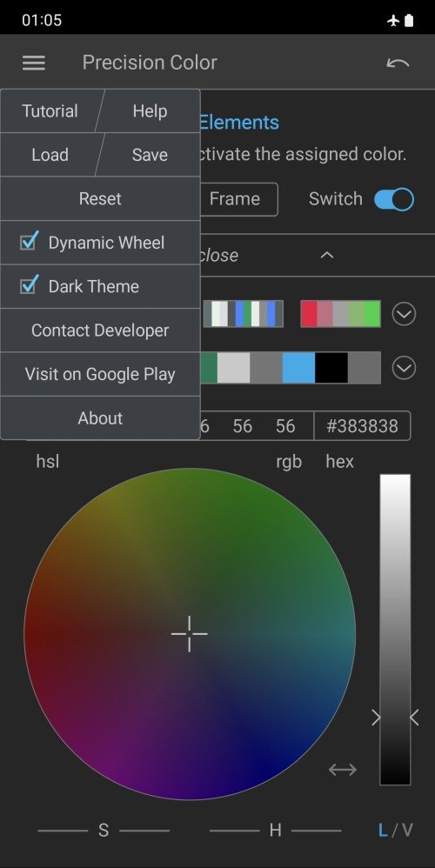Choose Reset in the menu
This screenshot has width=435, height=868.
point(100,198)
